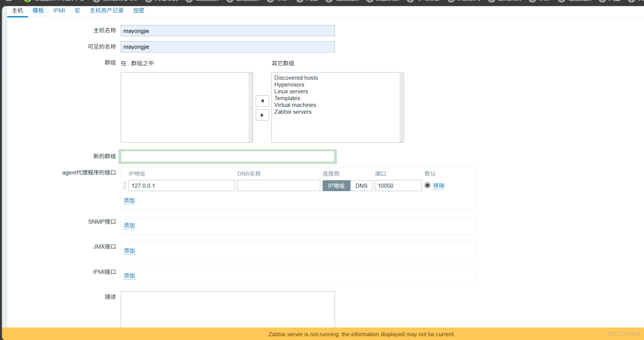Click 添加 for SNMP接口
The image size is (644, 340).
[x=129, y=225]
